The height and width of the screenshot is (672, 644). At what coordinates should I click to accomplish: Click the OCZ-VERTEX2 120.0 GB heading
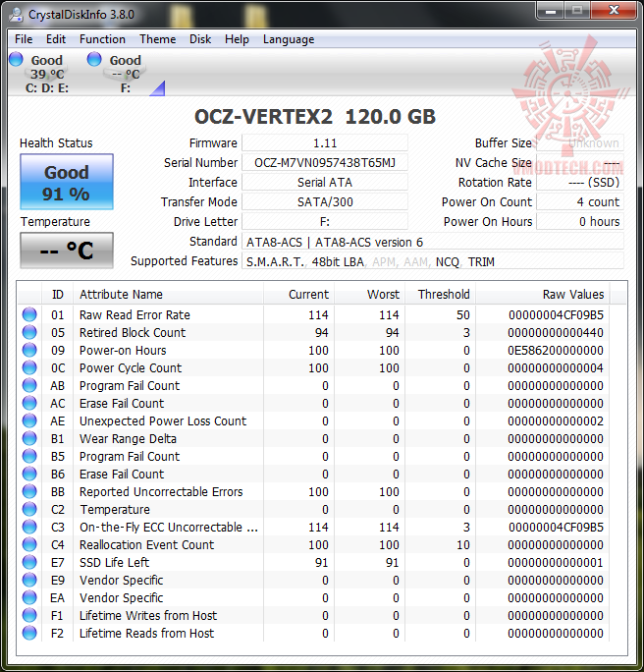coord(315,117)
